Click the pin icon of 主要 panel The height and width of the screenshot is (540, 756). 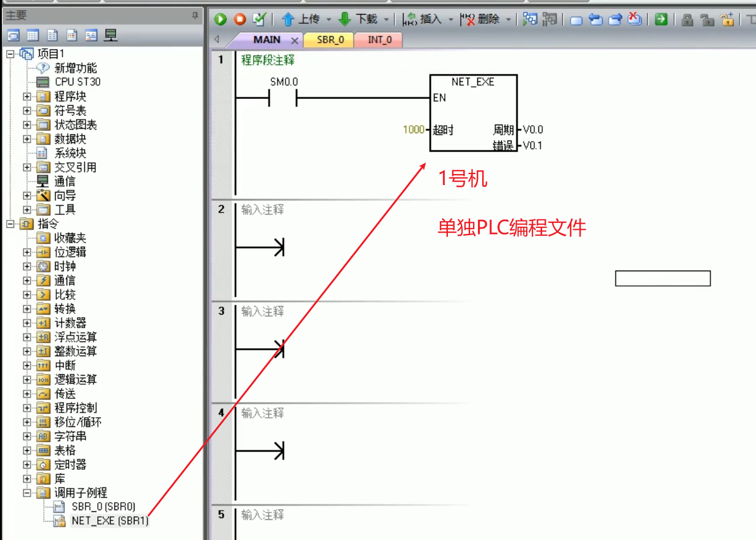195,16
